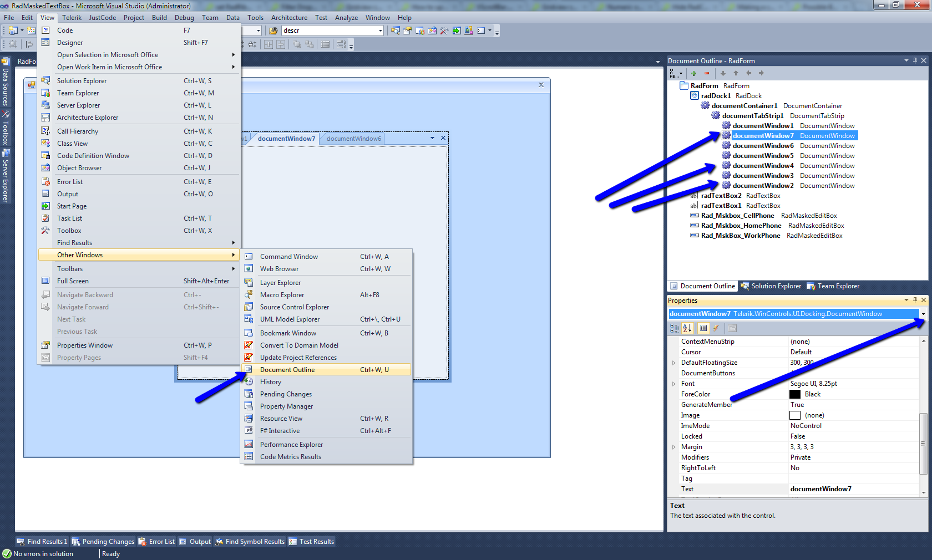
Task: Switch to Team Explorer panel tab
Action: coord(833,286)
